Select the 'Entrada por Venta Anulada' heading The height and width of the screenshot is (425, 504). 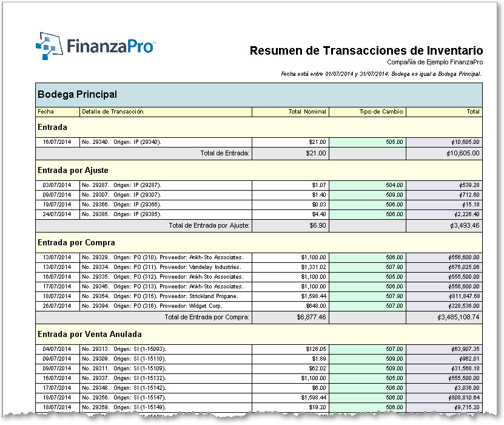click(90, 335)
